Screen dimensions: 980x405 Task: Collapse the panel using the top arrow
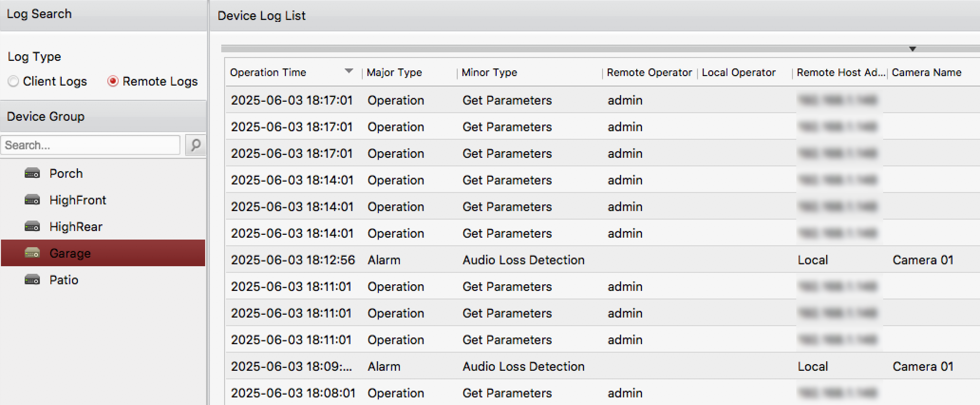click(912, 49)
